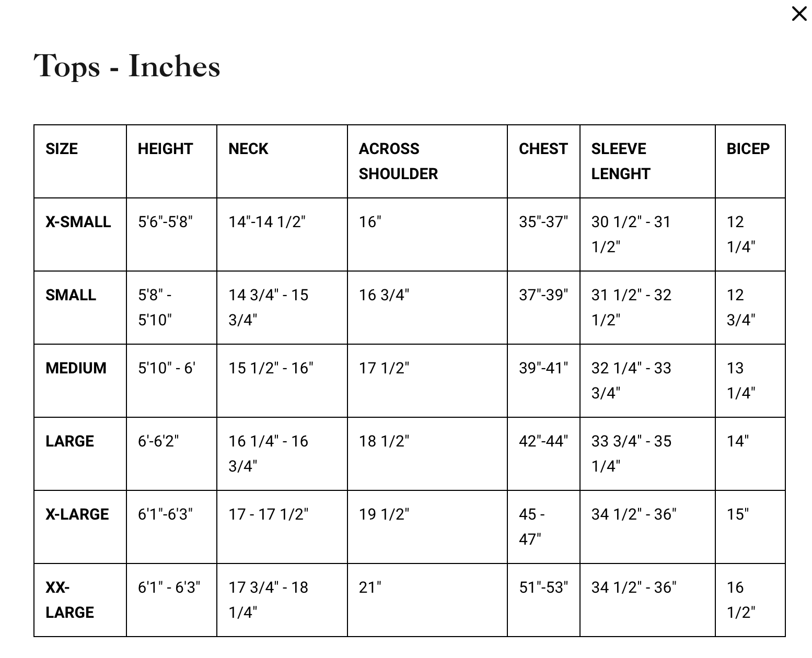Click the X-LARGE row label
The image size is (812, 658).
tap(77, 514)
